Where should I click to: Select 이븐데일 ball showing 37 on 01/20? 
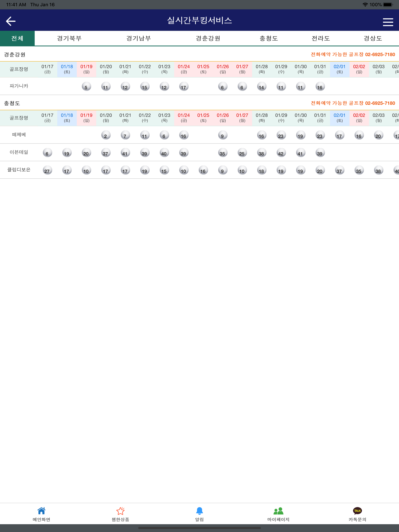(x=106, y=153)
